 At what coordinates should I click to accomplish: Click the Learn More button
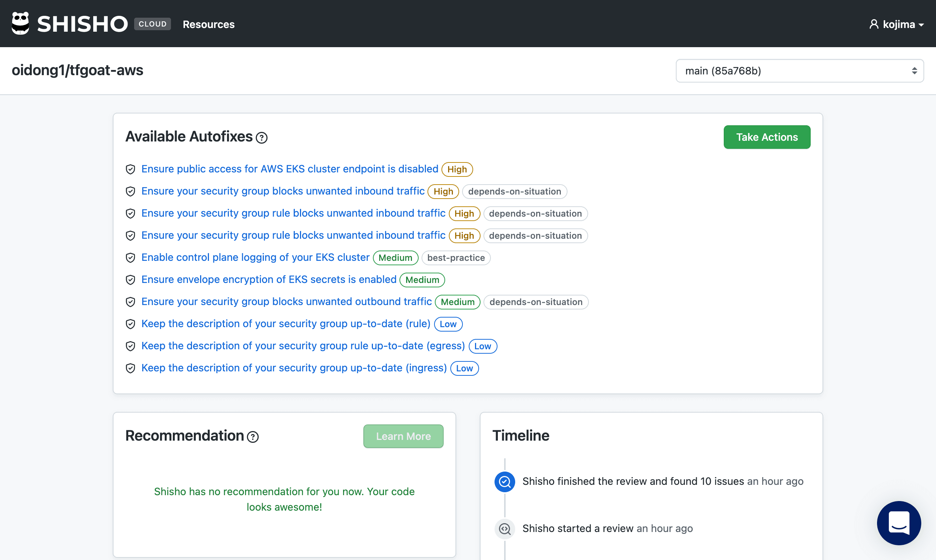pyautogui.click(x=403, y=436)
